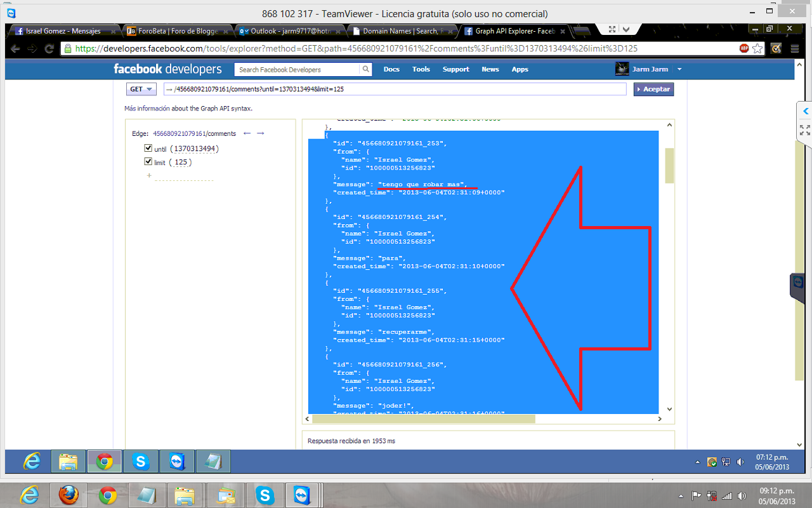Edit the until value 1370313494
Viewport: 812px width, 508px height.
(196, 149)
